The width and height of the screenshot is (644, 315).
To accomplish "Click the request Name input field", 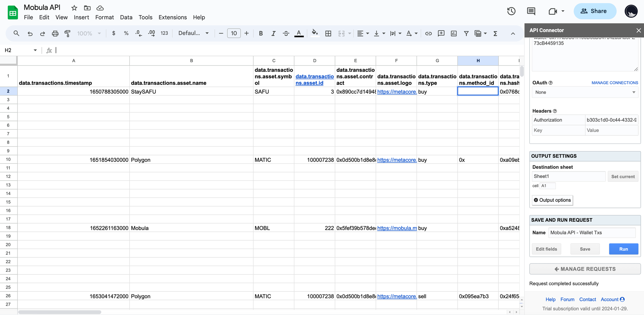I will pyautogui.click(x=592, y=233).
